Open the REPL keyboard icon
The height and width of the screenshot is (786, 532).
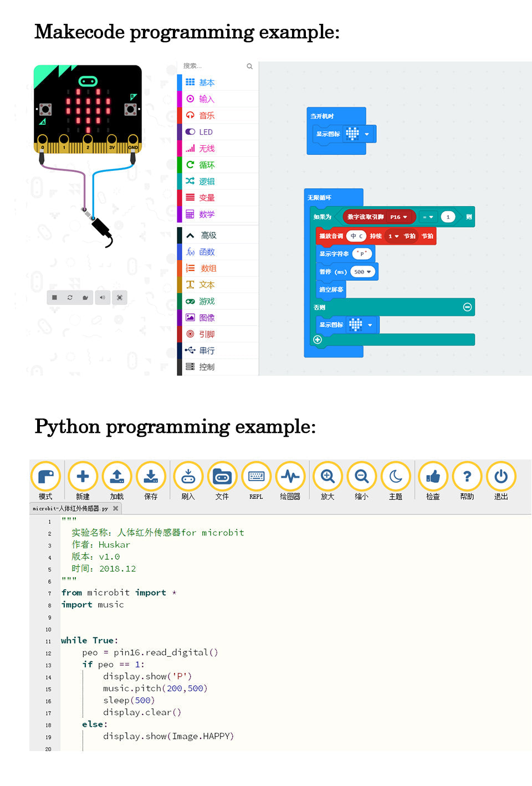(256, 476)
